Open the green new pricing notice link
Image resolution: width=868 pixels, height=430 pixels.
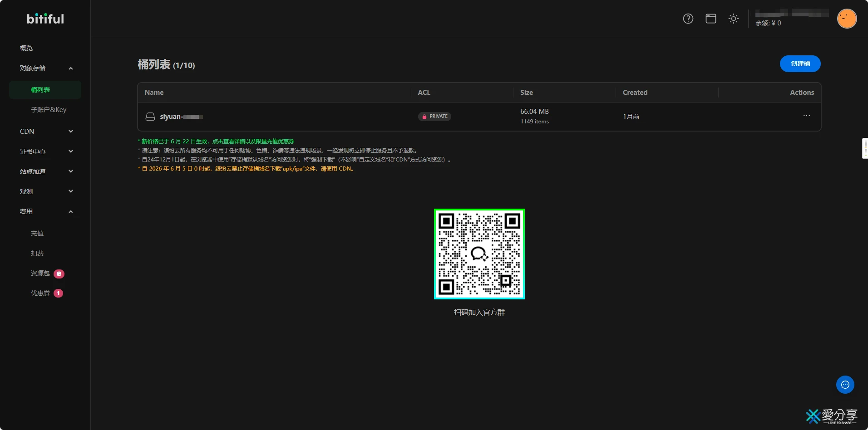[216, 142]
